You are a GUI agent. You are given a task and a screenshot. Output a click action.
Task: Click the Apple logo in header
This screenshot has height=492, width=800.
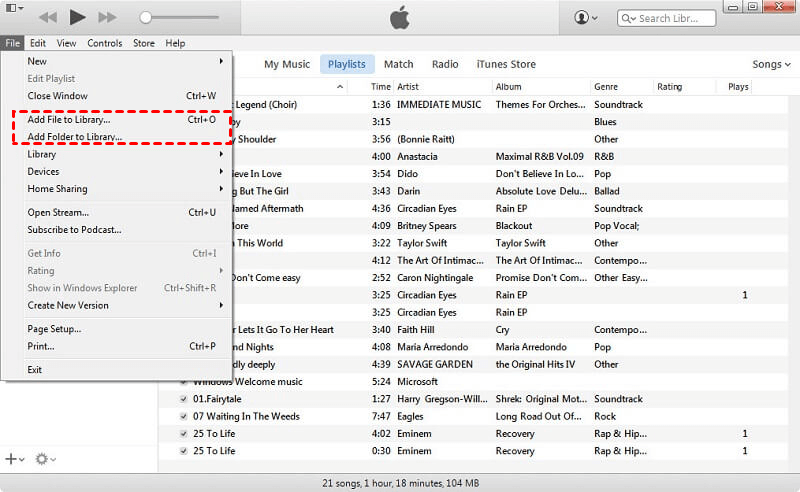point(399,18)
